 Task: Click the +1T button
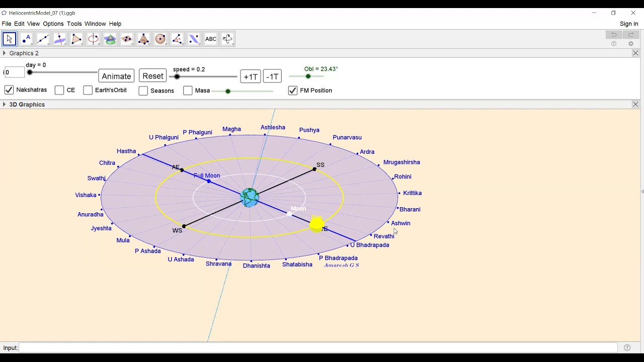(251, 76)
